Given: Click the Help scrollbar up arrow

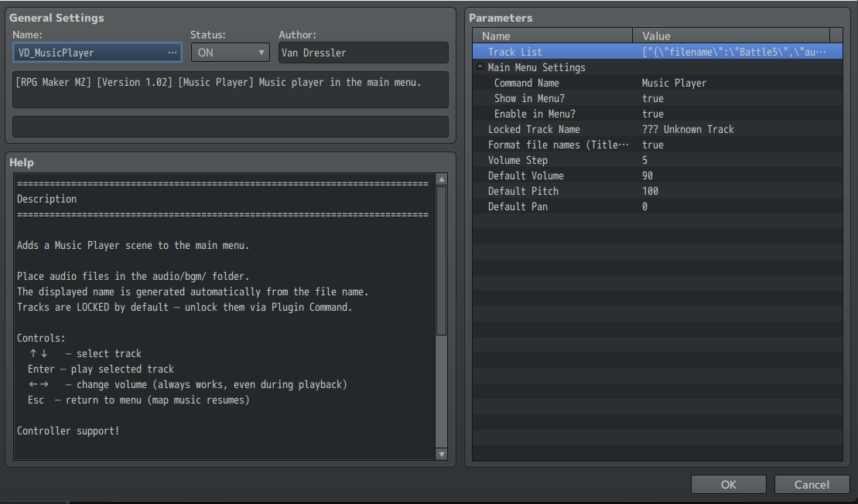Looking at the screenshot, I should click(442, 179).
